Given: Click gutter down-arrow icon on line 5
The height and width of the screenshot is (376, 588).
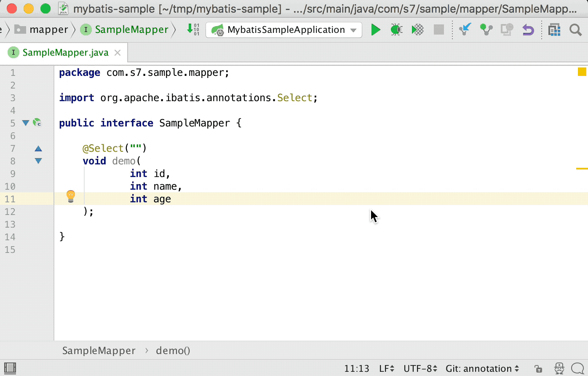Looking at the screenshot, I should [x=26, y=123].
